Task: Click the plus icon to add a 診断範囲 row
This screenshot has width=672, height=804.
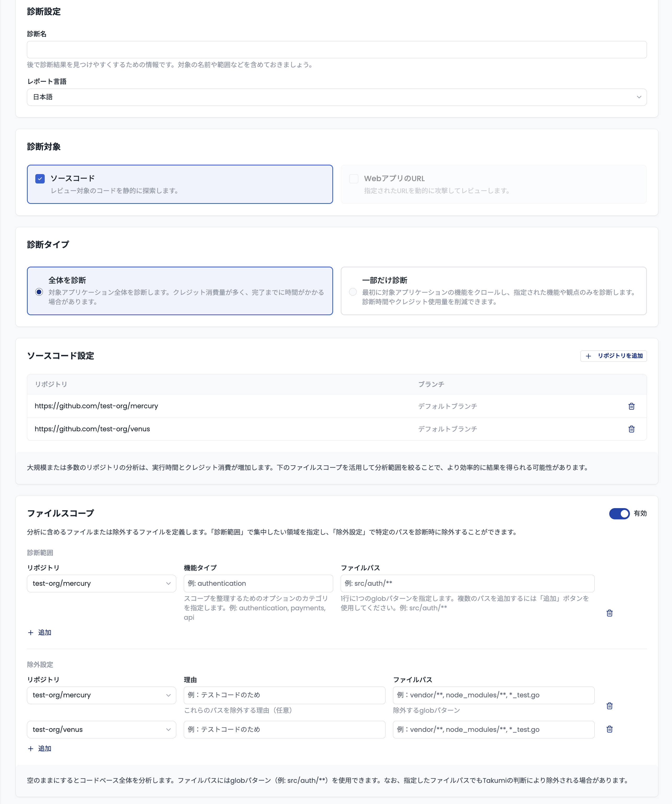Action: click(x=31, y=633)
